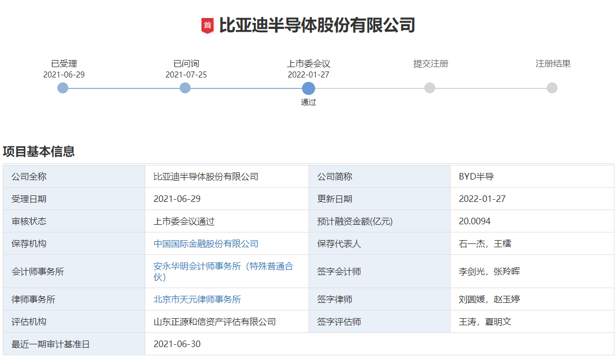616x364 pixels.
Task: Select the 提交注册 gray timeline dot
Action: point(430,87)
